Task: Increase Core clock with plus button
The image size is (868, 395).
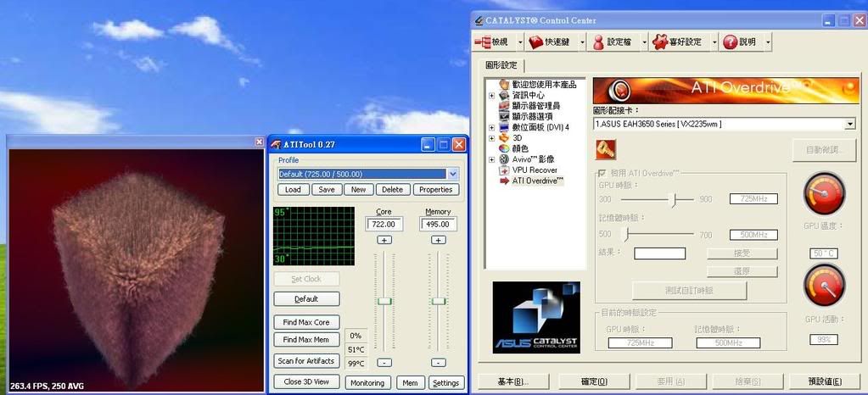Action: pyautogui.click(x=384, y=240)
